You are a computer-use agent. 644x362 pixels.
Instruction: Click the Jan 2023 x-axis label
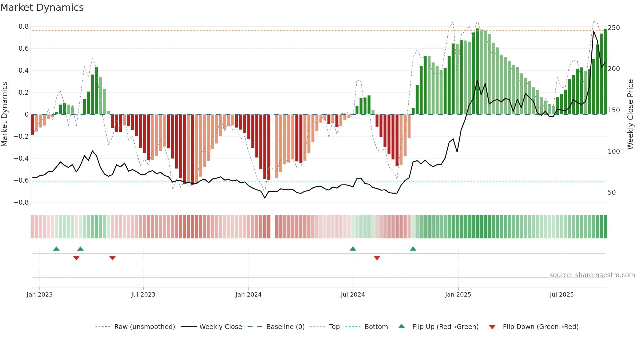(40, 294)
